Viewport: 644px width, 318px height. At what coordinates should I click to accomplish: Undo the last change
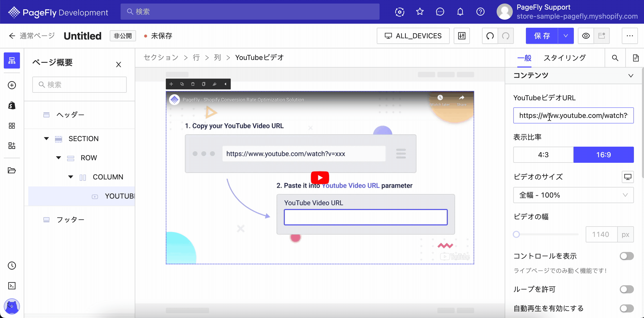click(490, 36)
